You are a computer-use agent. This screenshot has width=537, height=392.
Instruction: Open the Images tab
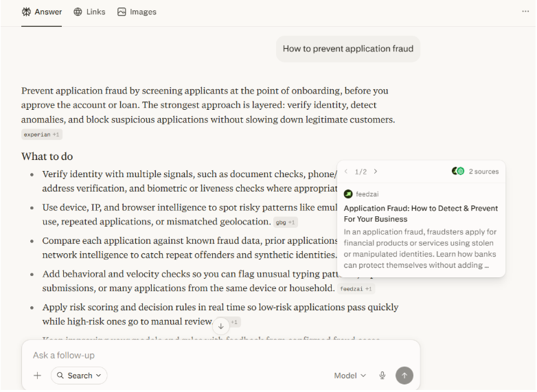coord(137,12)
